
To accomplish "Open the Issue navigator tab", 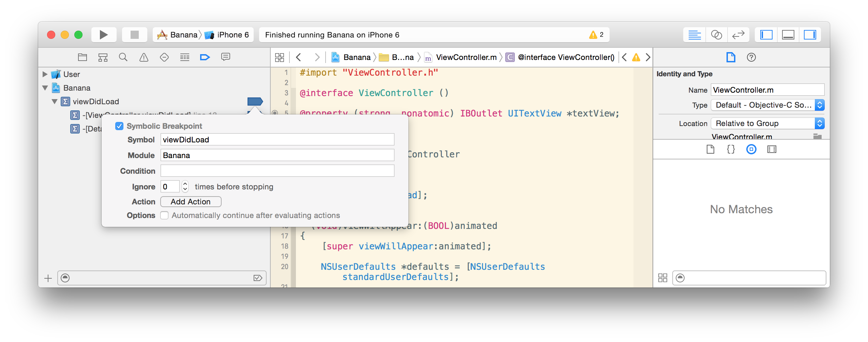I will [x=144, y=57].
